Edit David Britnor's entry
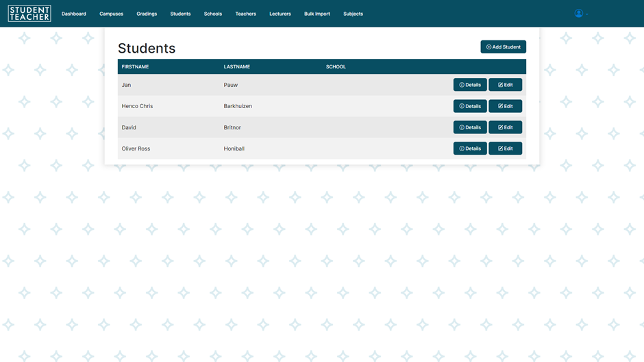This screenshot has width=644, height=362. point(505,127)
